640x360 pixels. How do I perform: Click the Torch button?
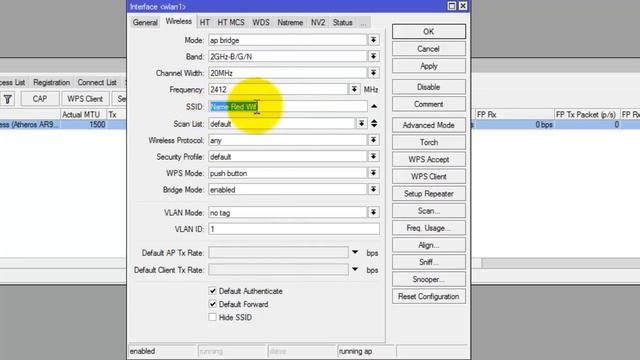(429, 142)
